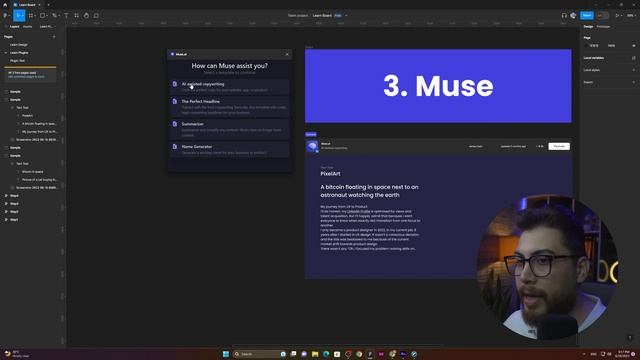Expand the Step4 layer
The width and height of the screenshot is (640, 360).
pos(6,196)
